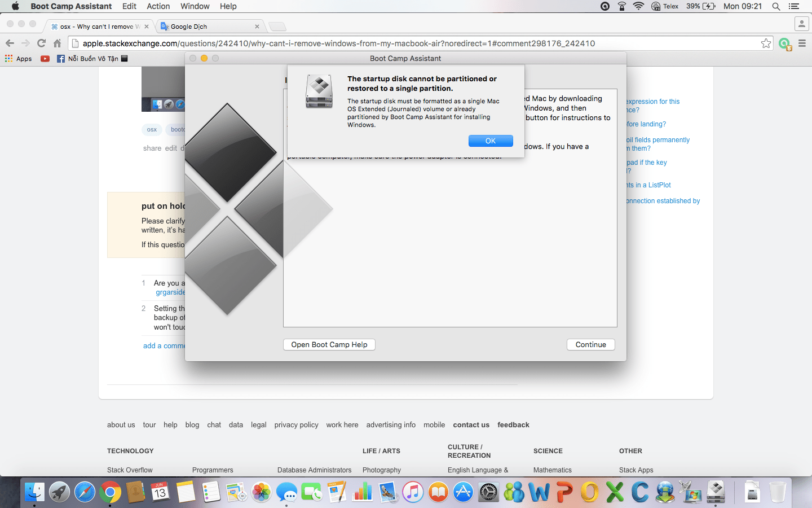Launch Microsoft Excel from the Dock
Image resolution: width=812 pixels, height=508 pixels.
click(614, 492)
